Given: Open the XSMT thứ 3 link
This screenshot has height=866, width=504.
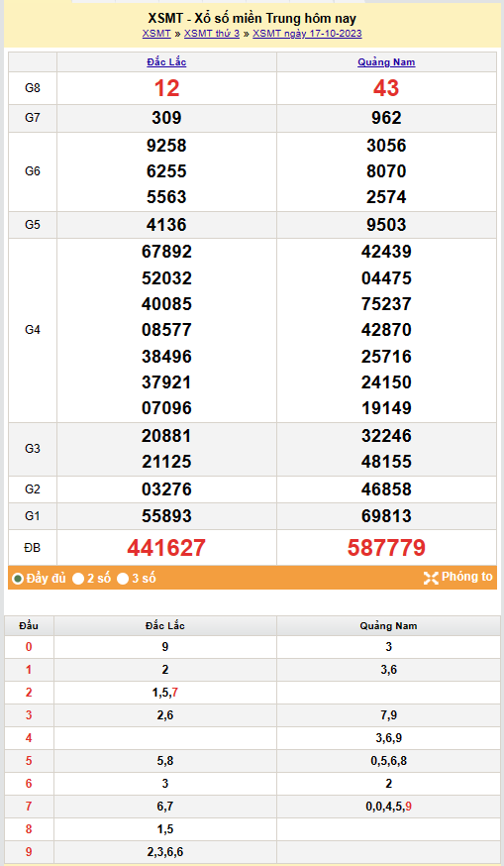Looking at the screenshot, I should click(x=212, y=33).
